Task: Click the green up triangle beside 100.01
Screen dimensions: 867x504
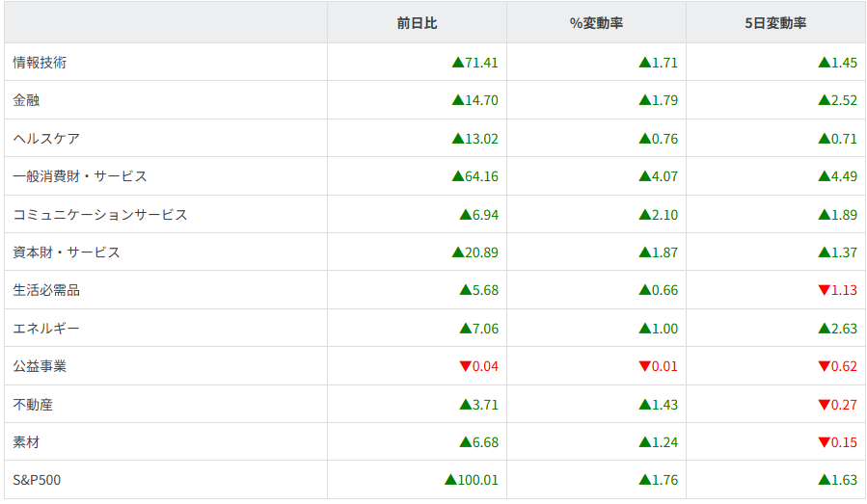Action: pos(450,480)
